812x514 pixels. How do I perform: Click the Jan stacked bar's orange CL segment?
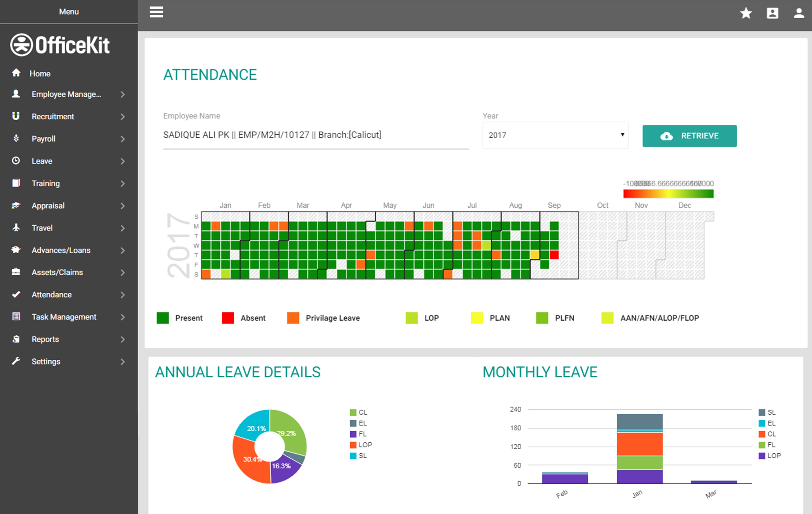pos(640,444)
